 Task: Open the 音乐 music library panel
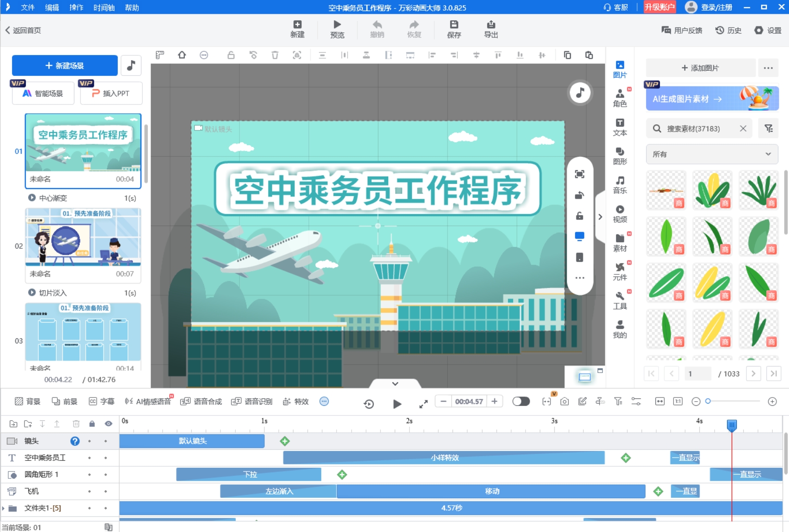point(620,184)
